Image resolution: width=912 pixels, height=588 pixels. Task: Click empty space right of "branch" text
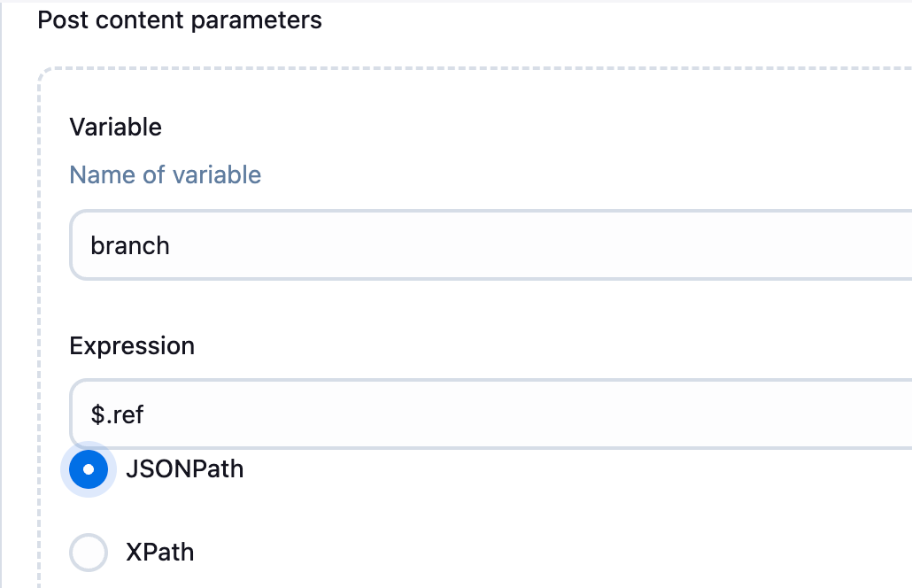pos(531,245)
